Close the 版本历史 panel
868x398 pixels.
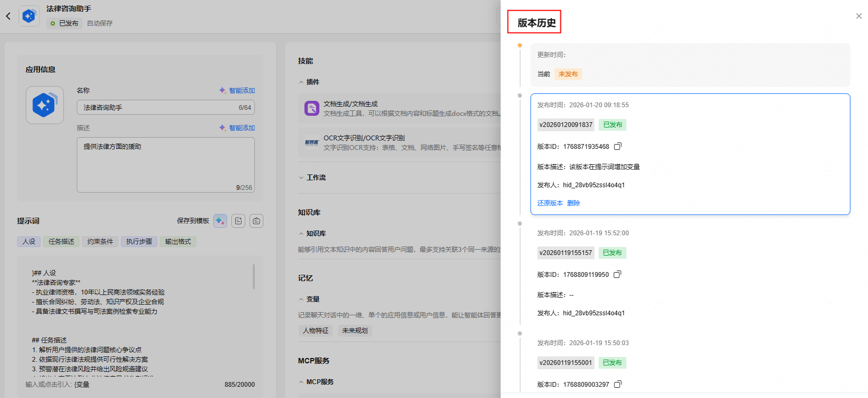tap(858, 16)
